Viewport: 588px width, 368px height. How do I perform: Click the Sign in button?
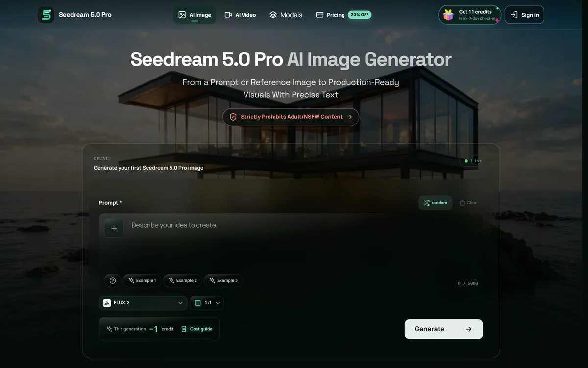(x=524, y=15)
